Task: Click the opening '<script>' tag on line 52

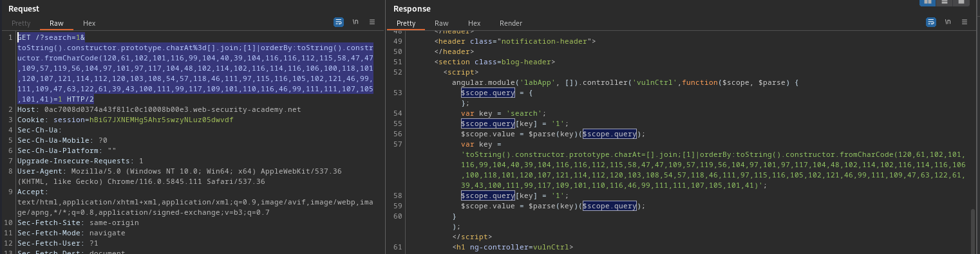Action: pyautogui.click(x=460, y=72)
